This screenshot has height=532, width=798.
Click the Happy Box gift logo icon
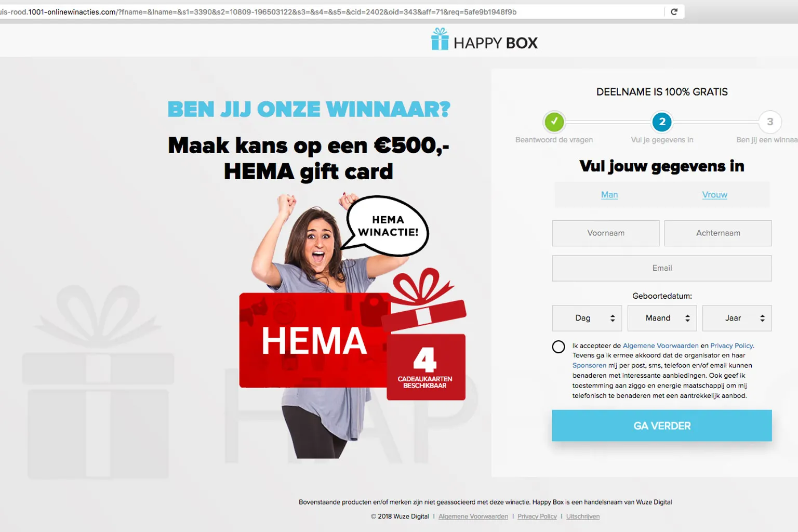point(440,39)
